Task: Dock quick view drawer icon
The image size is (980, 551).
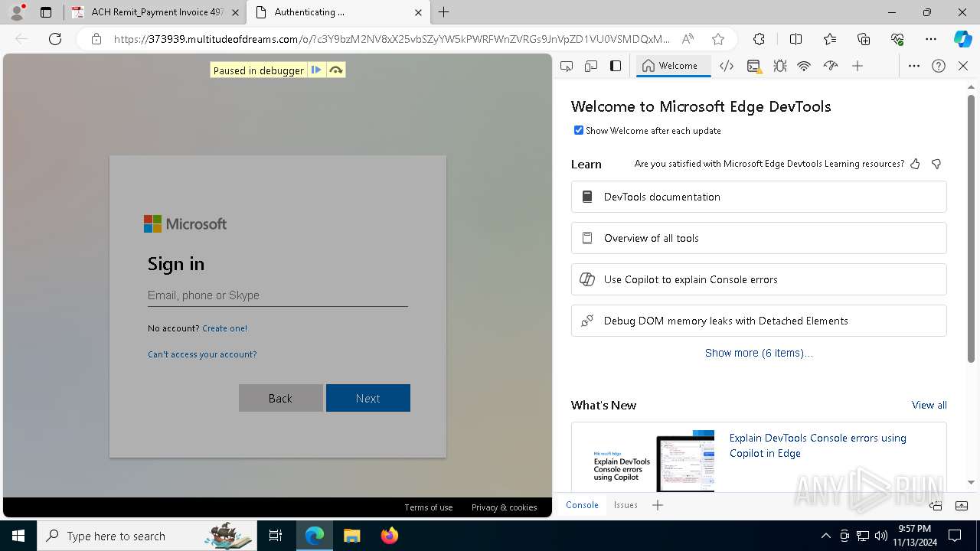Action: (x=936, y=505)
